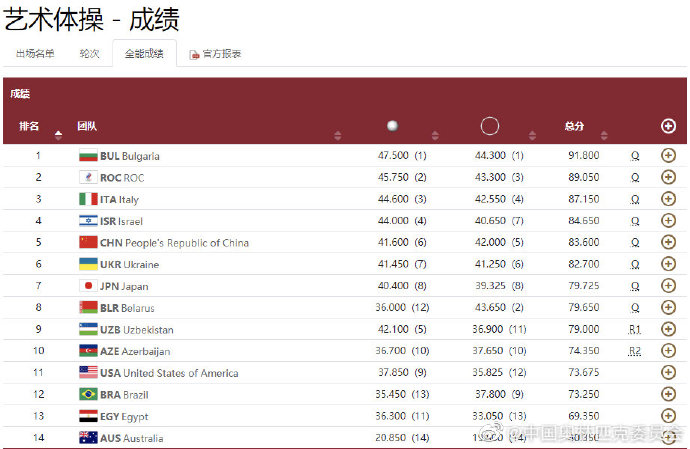Click the Ukraine flag icon
This screenshot has height=449, width=690.
tap(88, 264)
